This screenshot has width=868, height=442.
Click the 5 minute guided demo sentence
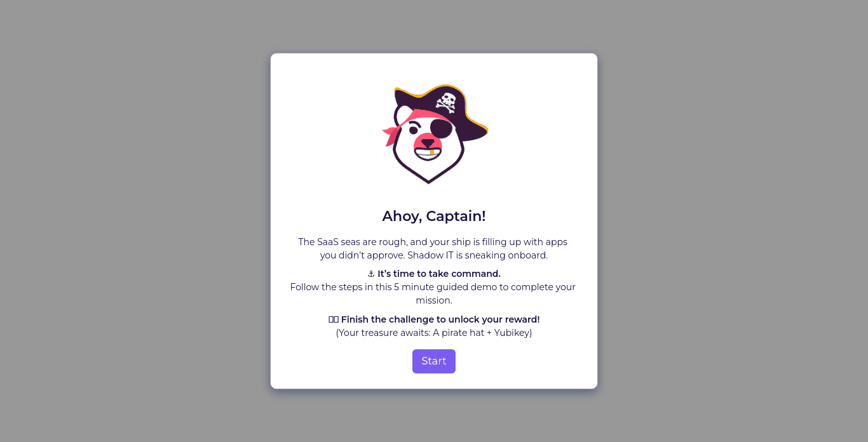coord(433,293)
